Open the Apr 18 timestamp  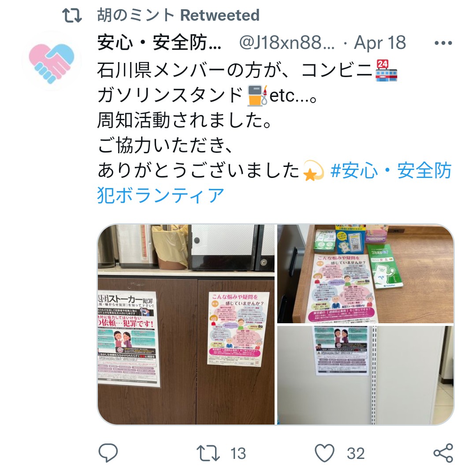[380, 42]
